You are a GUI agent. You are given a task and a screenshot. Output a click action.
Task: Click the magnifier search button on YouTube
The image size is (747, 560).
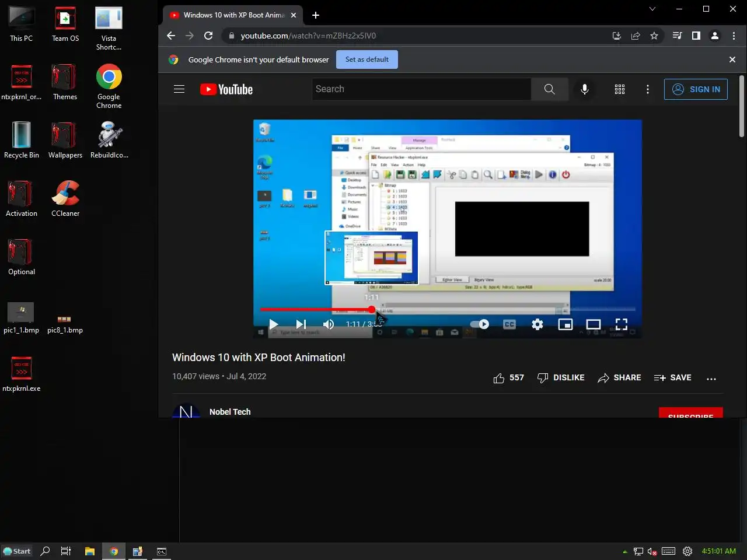click(550, 89)
